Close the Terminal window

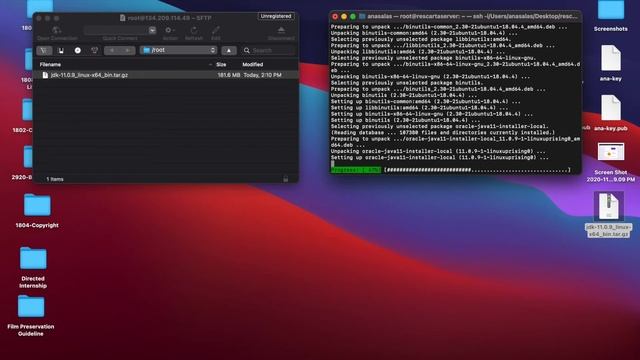pyautogui.click(x=335, y=17)
